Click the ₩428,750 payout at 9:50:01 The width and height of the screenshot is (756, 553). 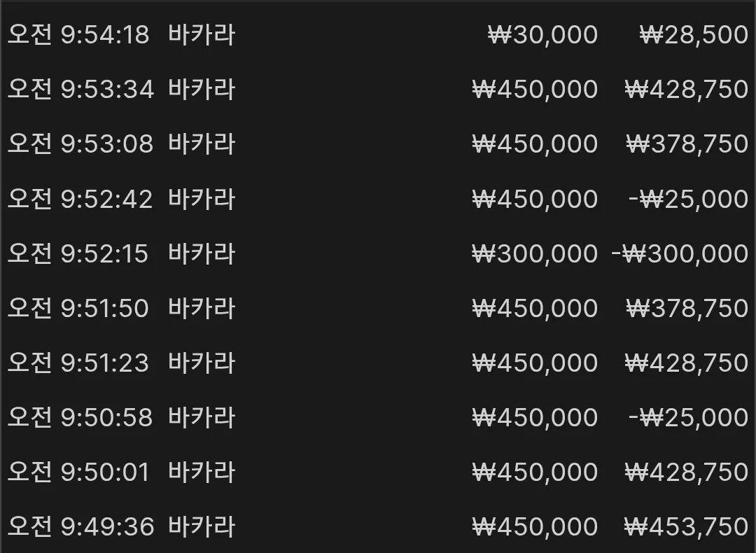687,472
